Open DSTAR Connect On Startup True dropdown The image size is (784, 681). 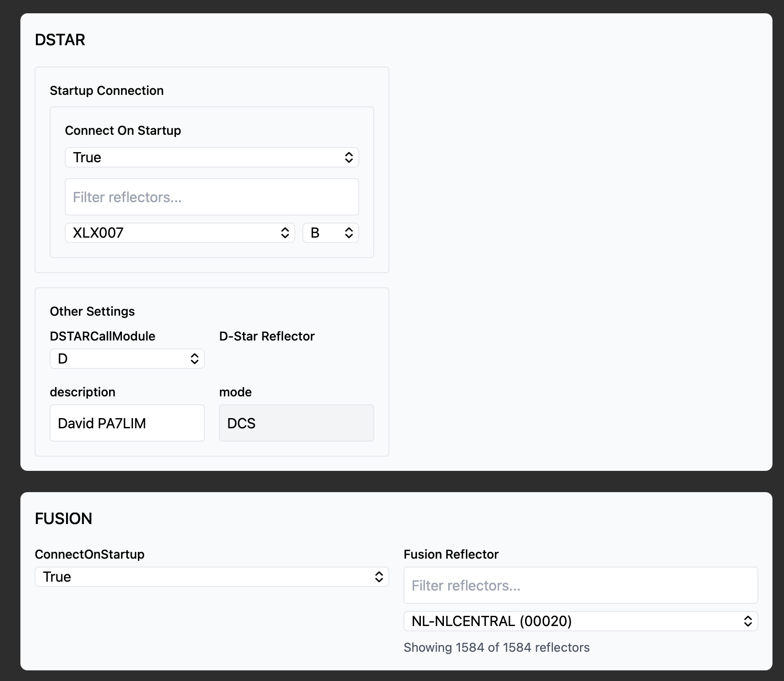point(212,157)
